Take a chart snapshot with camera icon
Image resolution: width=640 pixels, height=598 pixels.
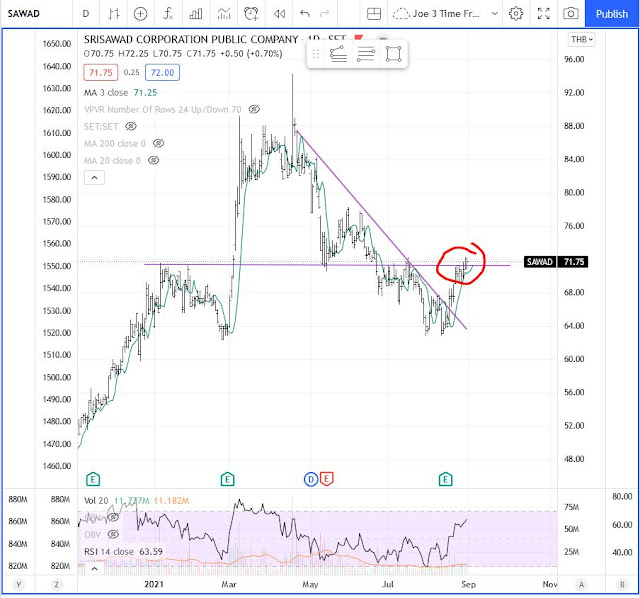[x=570, y=13]
